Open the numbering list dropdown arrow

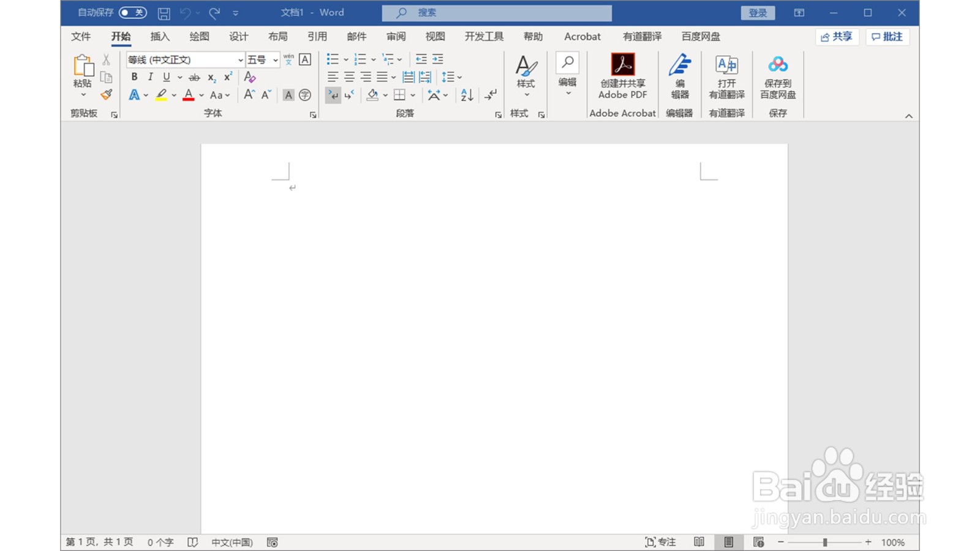[x=373, y=59]
